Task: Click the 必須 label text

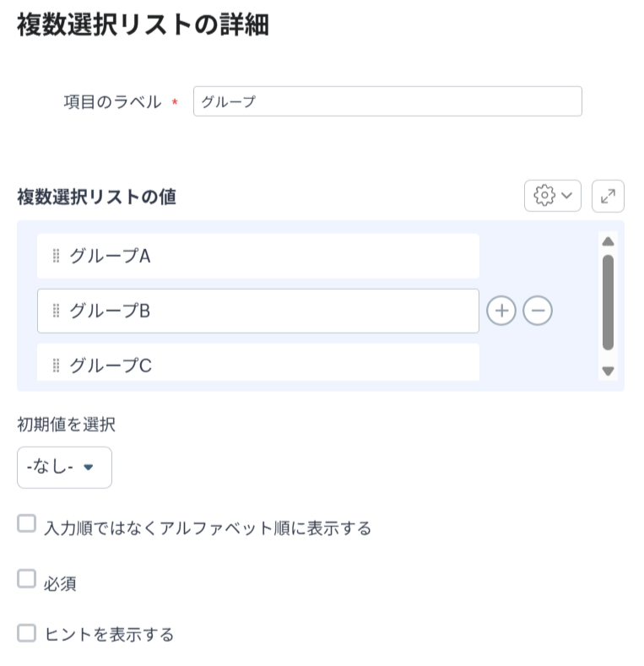Action: tap(60, 583)
